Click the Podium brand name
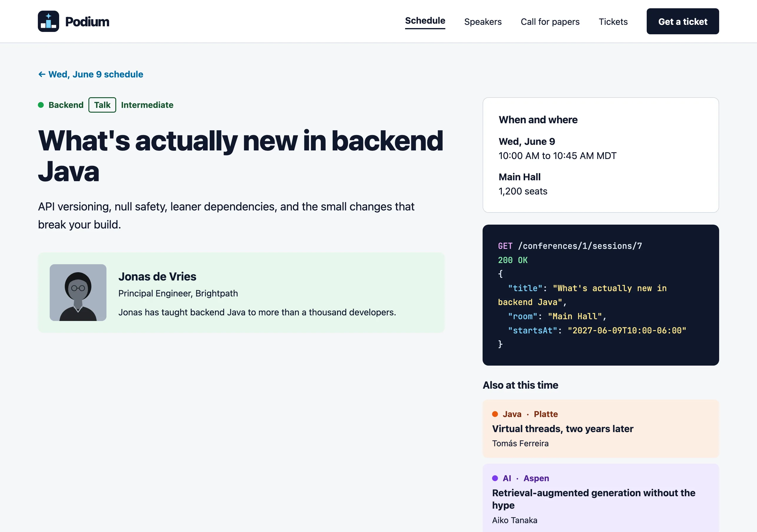Image resolution: width=757 pixels, height=532 pixels. click(x=87, y=22)
